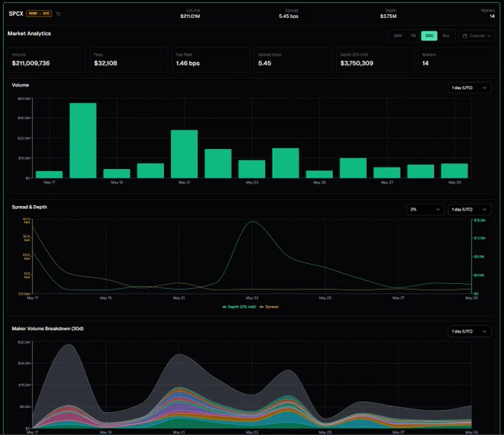Select the tallest volume bar, May 18

(83, 140)
